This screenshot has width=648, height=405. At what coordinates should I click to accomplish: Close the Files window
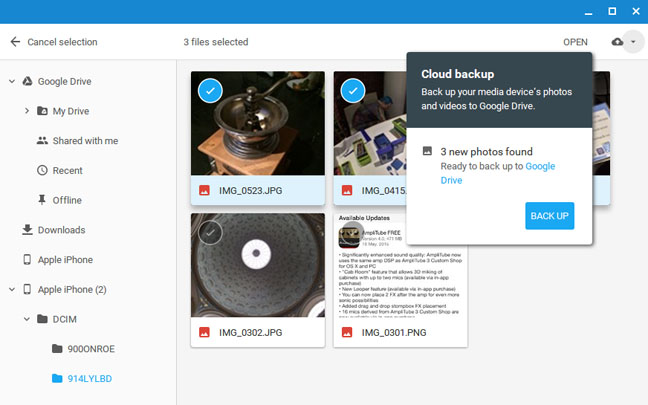pyautogui.click(x=636, y=11)
